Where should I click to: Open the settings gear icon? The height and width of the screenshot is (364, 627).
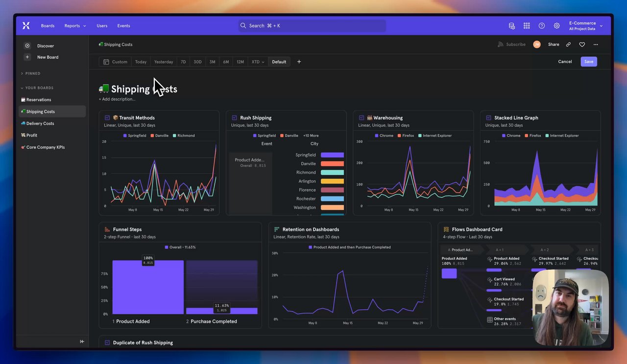557,25
